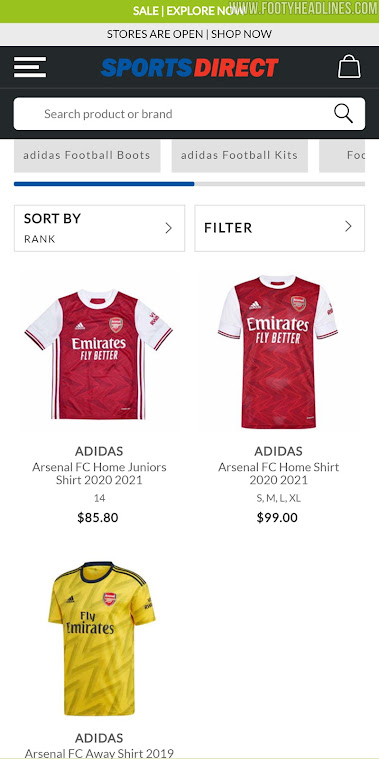The height and width of the screenshot is (759, 379).
Task: Open Arsenal FC Away Shirt 2019 title
Action: [99, 753]
